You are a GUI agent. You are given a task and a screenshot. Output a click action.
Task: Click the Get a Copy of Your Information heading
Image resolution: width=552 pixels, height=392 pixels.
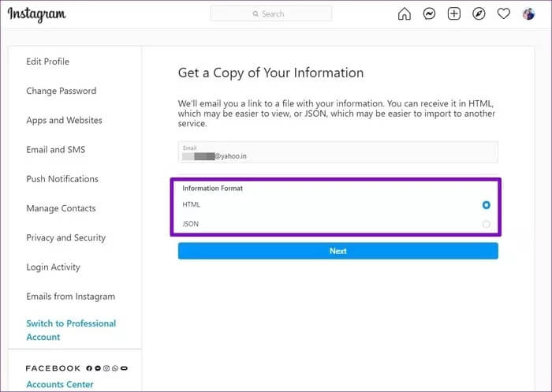click(270, 73)
